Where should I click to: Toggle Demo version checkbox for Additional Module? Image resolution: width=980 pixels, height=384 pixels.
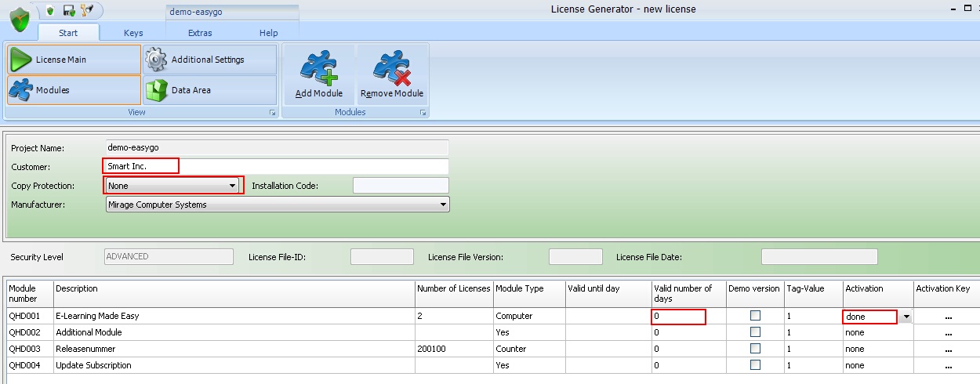coord(755,332)
